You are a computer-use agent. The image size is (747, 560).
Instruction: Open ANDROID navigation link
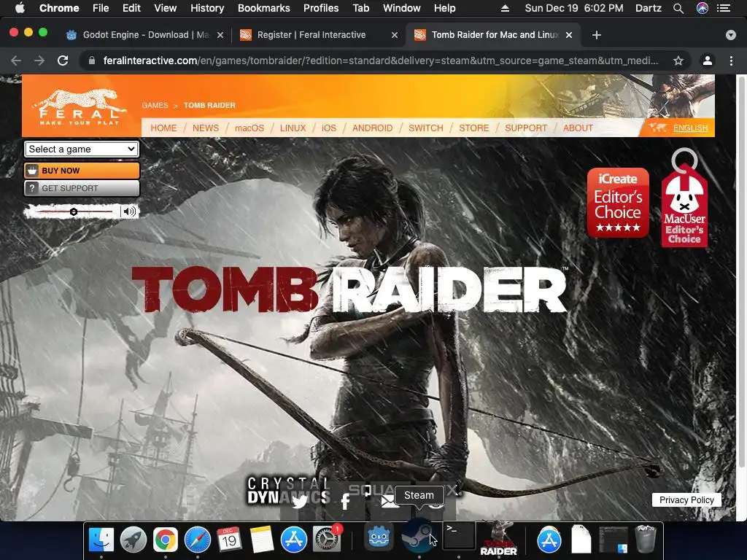373,128
